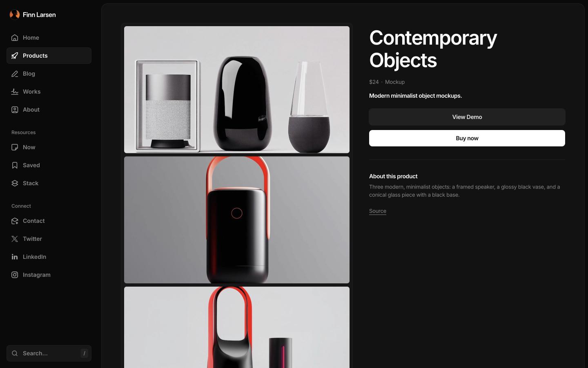The width and height of the screenshot is (588, 368).
Task: Click the Stack layers icon
Action: point(15,183)
